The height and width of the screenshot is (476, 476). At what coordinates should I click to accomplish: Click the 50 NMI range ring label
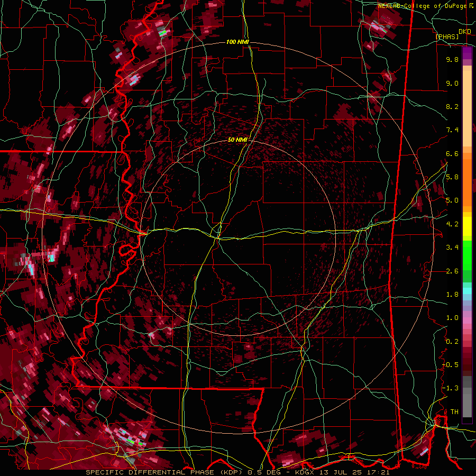pos(237,140)
